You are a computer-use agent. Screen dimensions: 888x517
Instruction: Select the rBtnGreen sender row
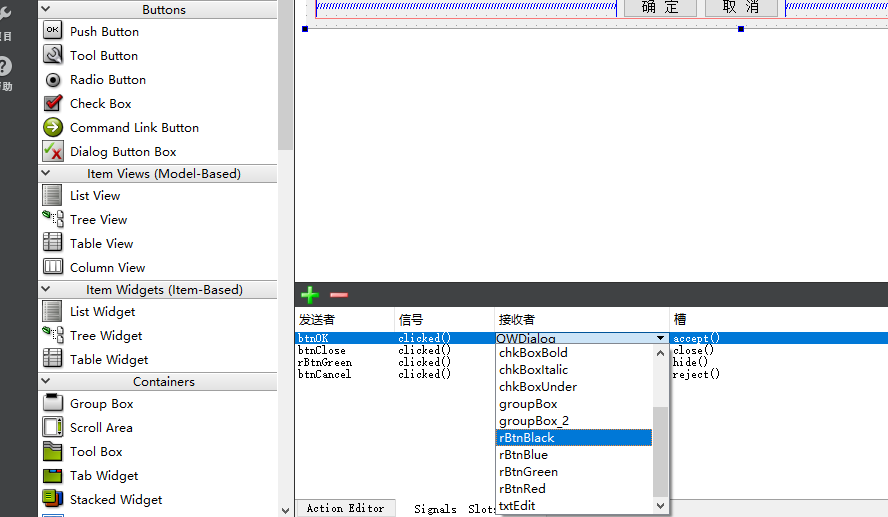pyautogui.click(x=325, y=362)
